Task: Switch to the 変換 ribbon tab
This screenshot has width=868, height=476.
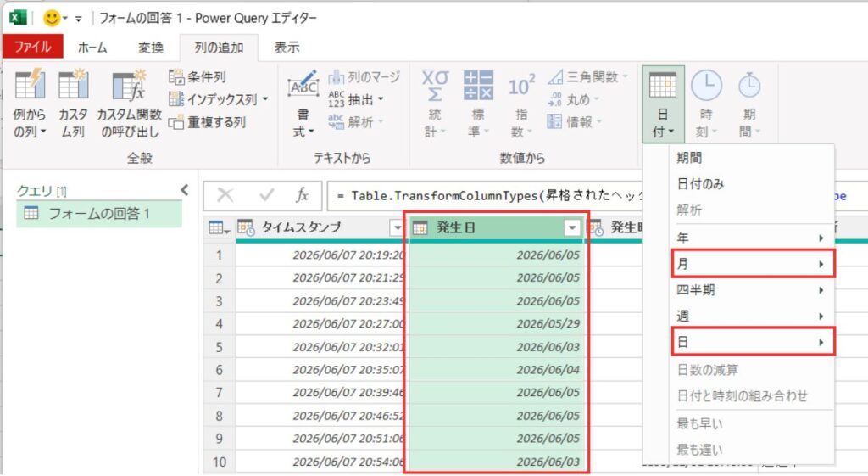Action: tap(151, 48)
